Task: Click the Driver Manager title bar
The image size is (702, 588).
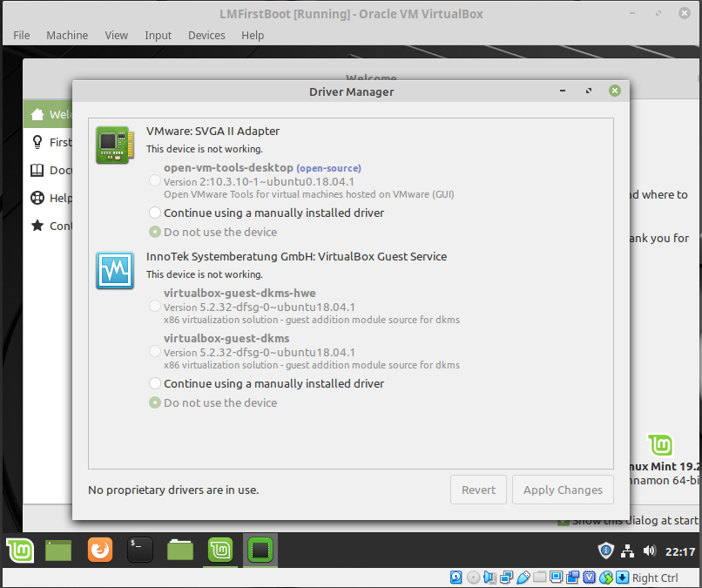Action: [x=352, y=91]
